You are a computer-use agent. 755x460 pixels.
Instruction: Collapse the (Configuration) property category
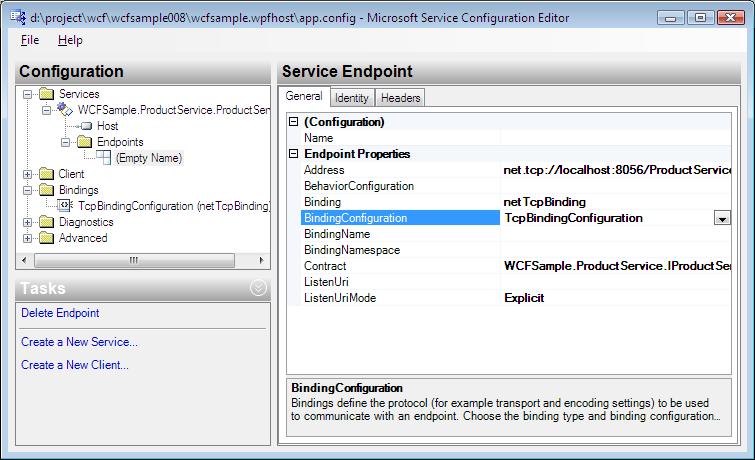[x=293, y=122]
